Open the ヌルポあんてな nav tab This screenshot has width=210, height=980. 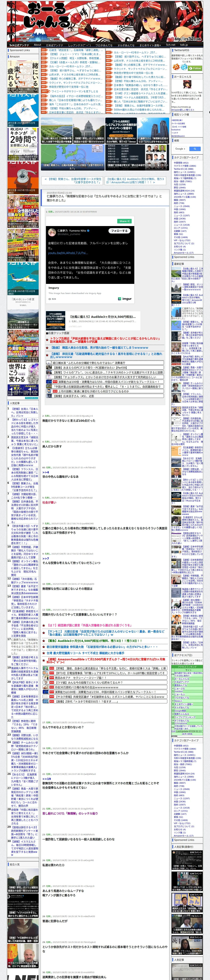point(126,45)
